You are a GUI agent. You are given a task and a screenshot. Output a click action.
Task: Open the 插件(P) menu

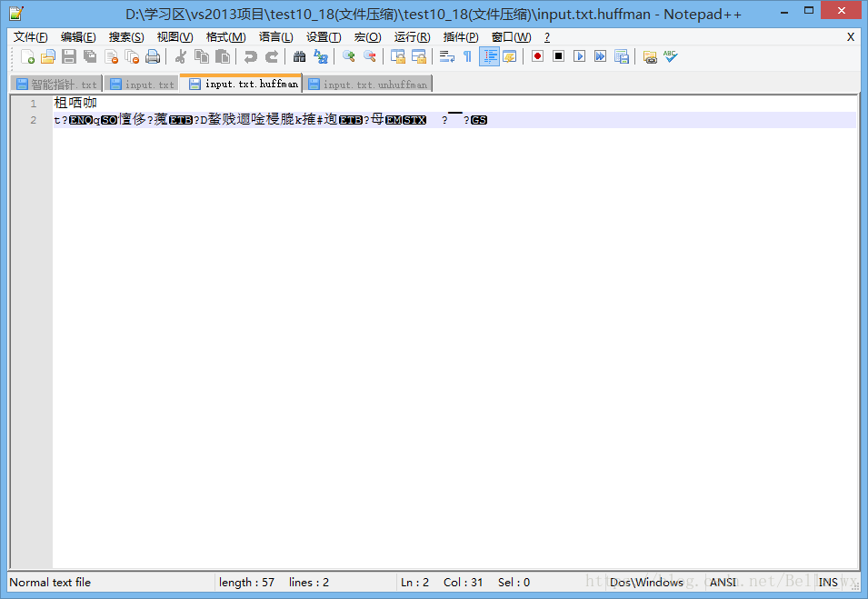coord(461,37)
